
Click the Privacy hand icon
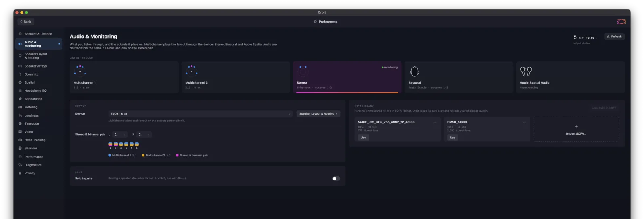click(20, 173)
